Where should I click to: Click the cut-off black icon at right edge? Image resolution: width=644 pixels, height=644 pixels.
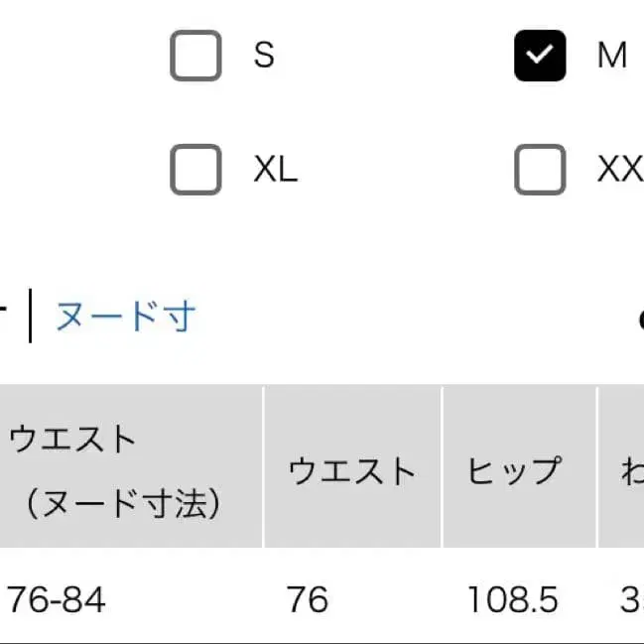640,320
